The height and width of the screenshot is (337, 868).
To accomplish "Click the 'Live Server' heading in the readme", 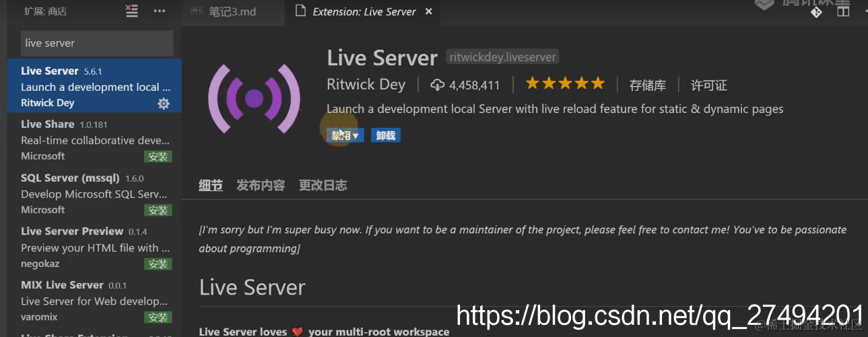I will click(x=253, y=288).
